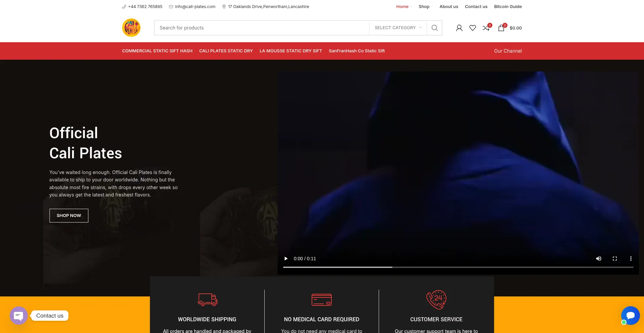The image size is (644, 333).
Task: Play the hero video
Action: [x=286, y=259]
